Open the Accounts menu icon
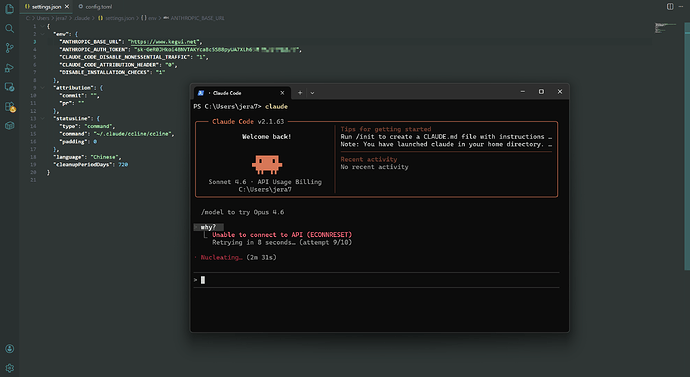 click(9, 349)
